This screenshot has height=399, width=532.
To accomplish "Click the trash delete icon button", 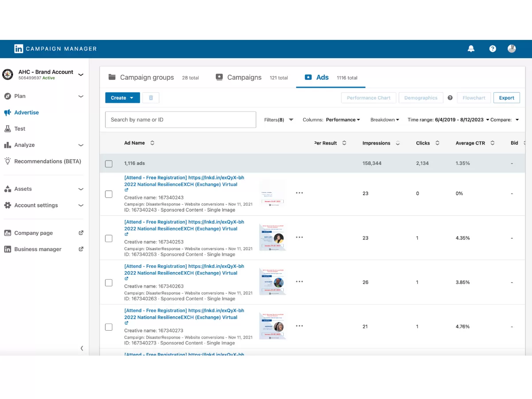I will click(151, 98).
